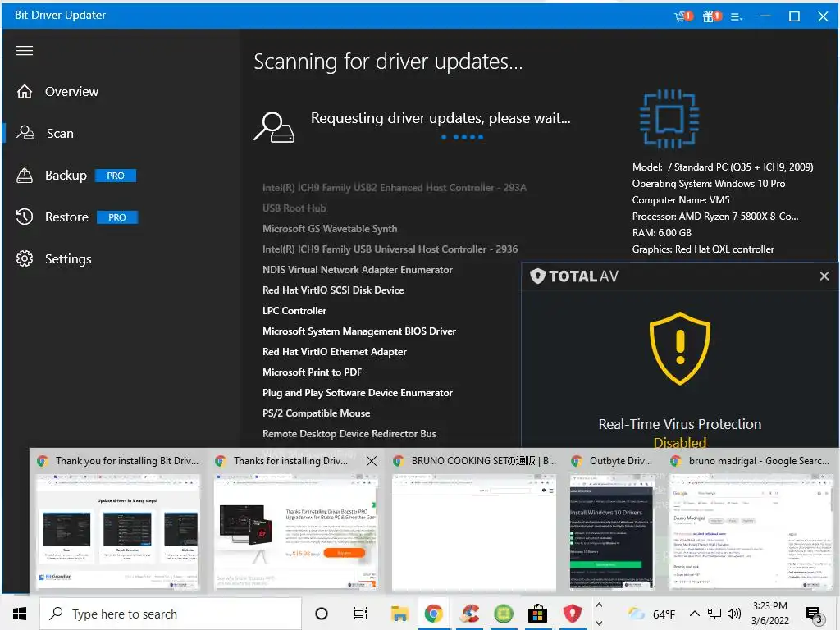Click Graphics: Red Hat QXL controller text
The width and height of the screenshot is (840, 630).
(x=703, y=249)
